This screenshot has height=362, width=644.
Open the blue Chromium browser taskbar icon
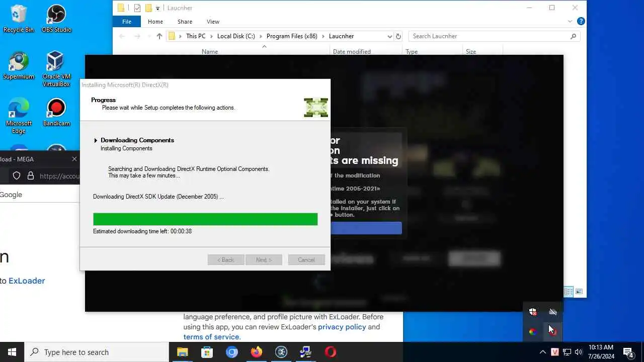(231, 352)
